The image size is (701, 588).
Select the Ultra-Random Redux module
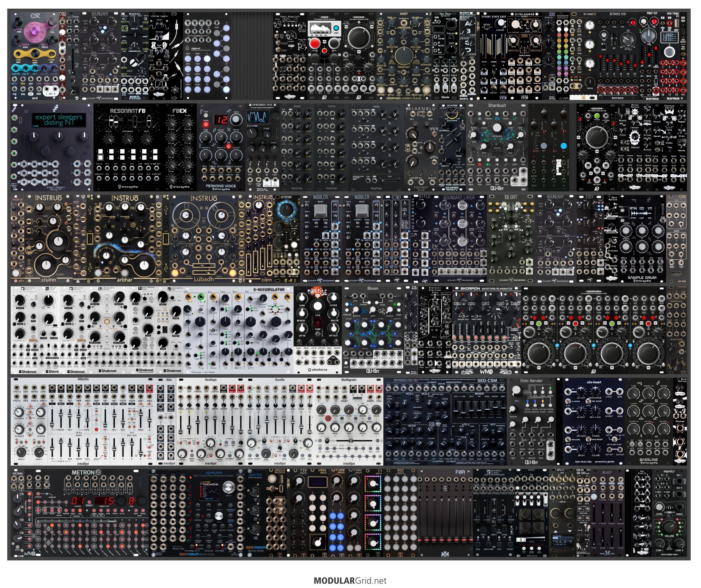point(525,56)
